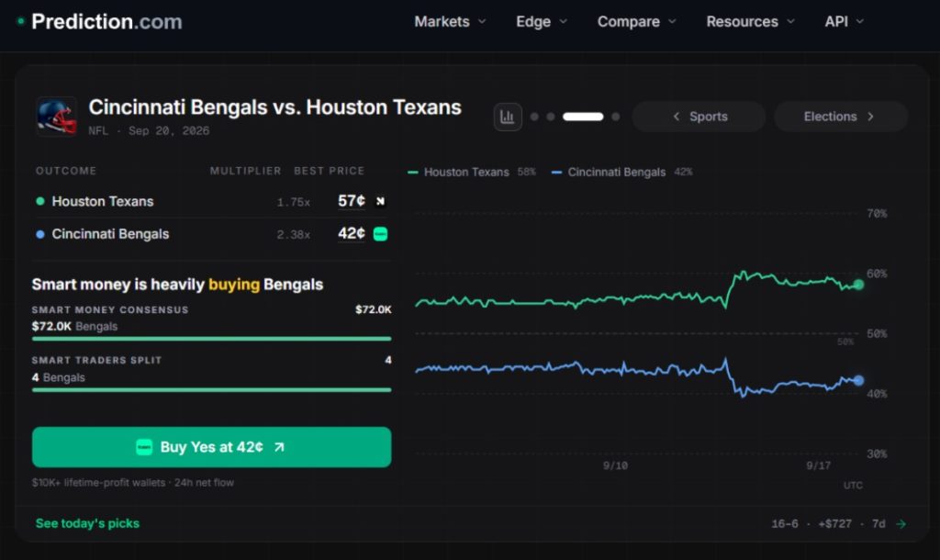
Task: Click the Houston Texans outcome row
Action: (x=212, y=201)
